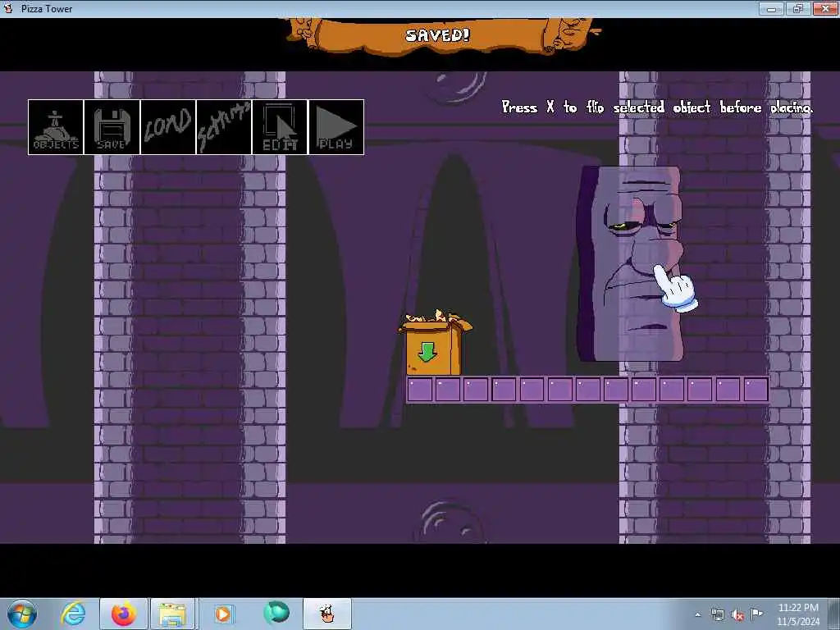Switch to Edit mode
Image resolution: width=840 pixels, height=630 pixels.
[280, 127]
